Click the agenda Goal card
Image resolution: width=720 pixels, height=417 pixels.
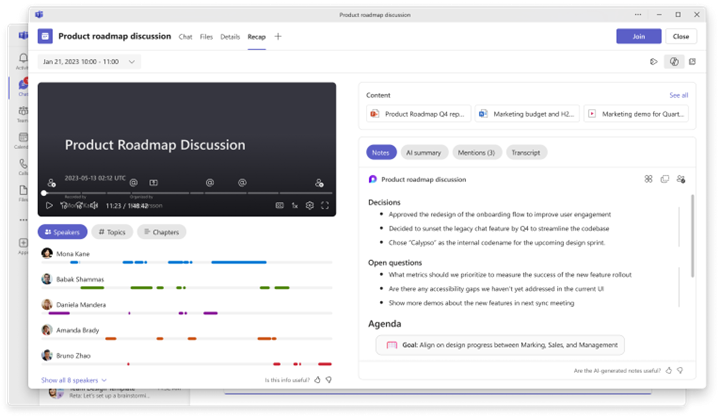click(x=500, y=345)
